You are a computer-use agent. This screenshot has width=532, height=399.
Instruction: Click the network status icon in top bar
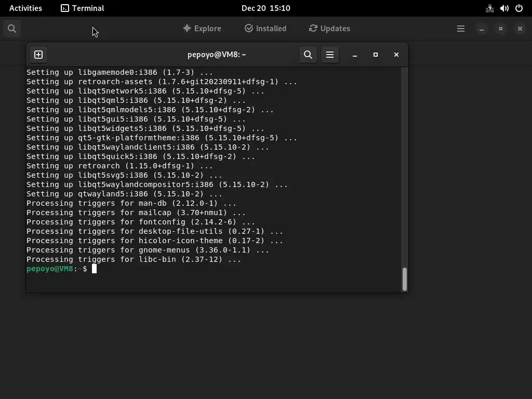tap(489, 8)
